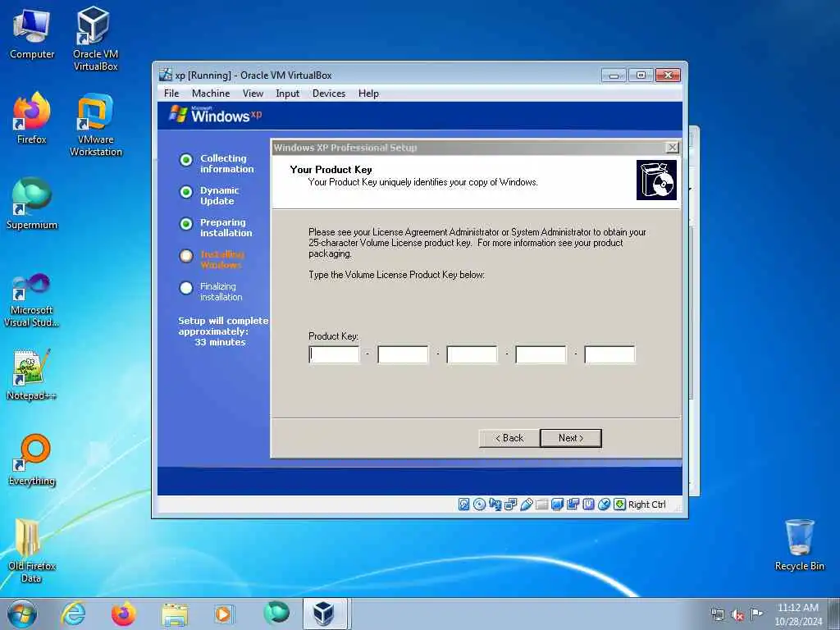Click the green keyboard capture arrow icon
Image resolution: width=840 pixels, height=630 pixels.
pos(619,504)
